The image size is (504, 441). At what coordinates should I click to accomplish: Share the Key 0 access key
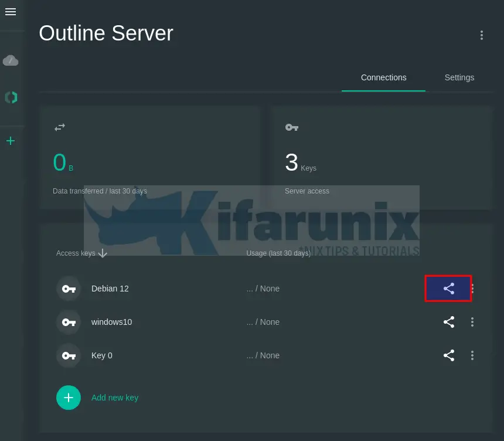click(448, 355)
